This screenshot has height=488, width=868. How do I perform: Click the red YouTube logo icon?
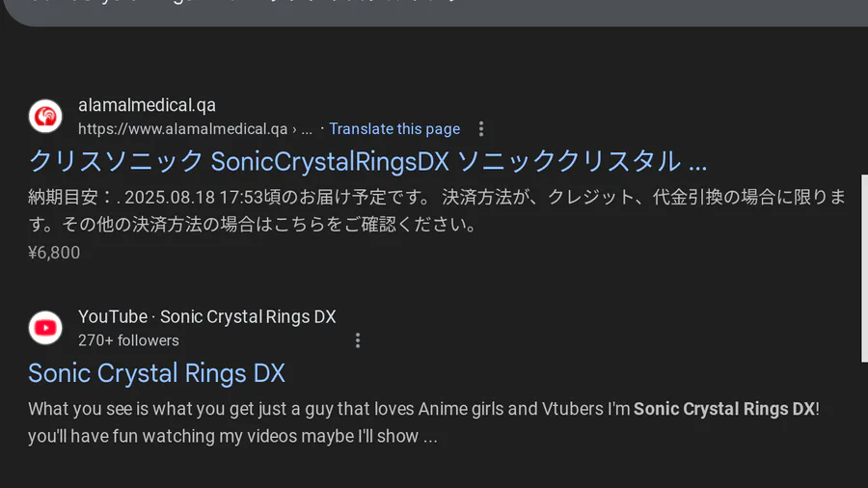click(x=45, y=328)
